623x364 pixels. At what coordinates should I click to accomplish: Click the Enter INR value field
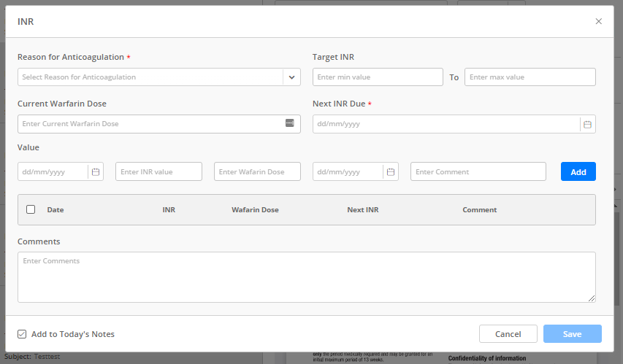[x=158, y=171]
